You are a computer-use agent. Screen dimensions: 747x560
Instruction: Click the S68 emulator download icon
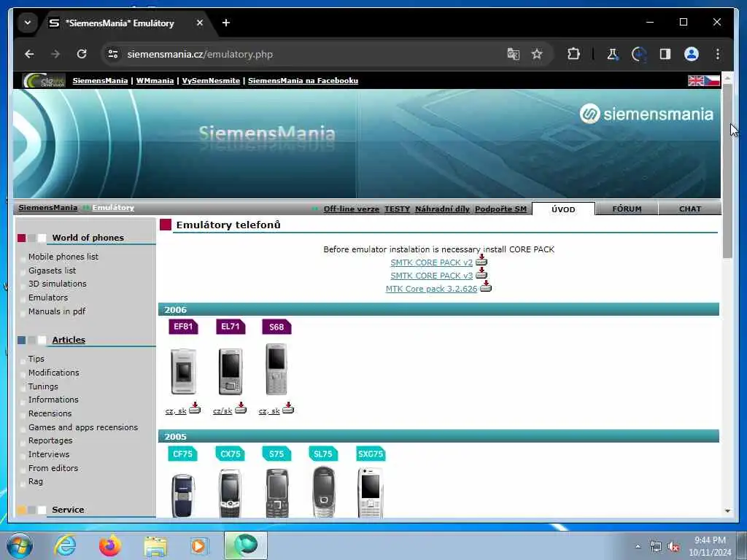pos(287,408)
